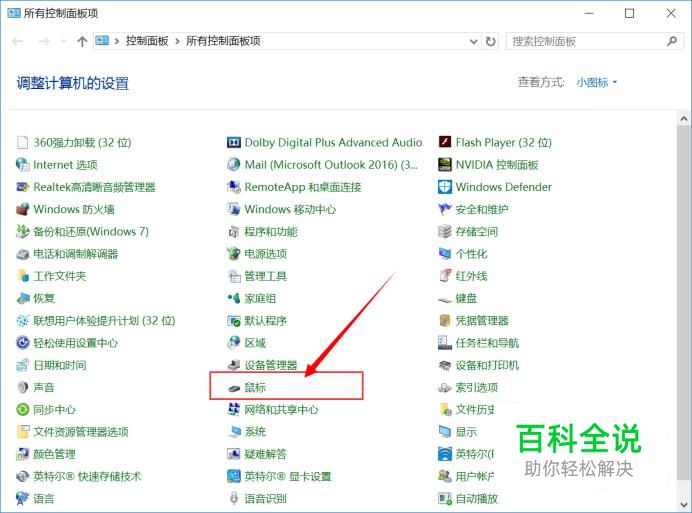The height and width of the screenshot is (513, 692).
Task: Open the Dolby Digital Plus Advanced Audio icon
Action: [233, 143]
